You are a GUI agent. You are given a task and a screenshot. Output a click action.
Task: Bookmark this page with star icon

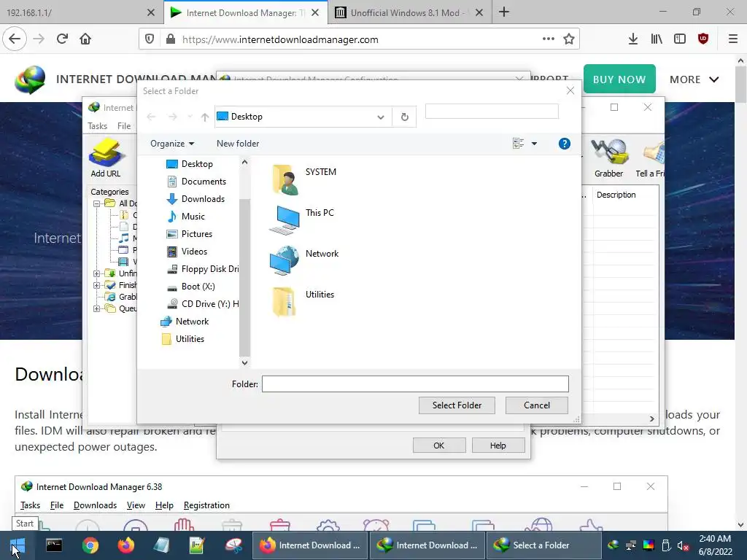tap(569, 39)
